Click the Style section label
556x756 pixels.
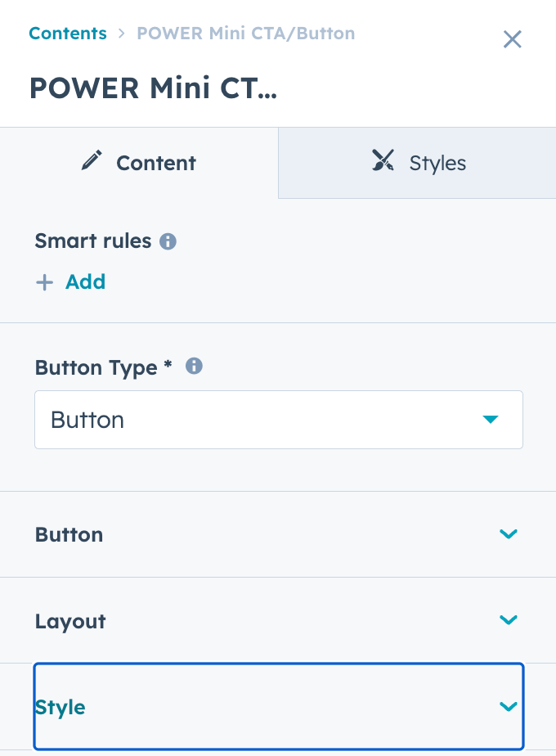(x=60, y=707)
